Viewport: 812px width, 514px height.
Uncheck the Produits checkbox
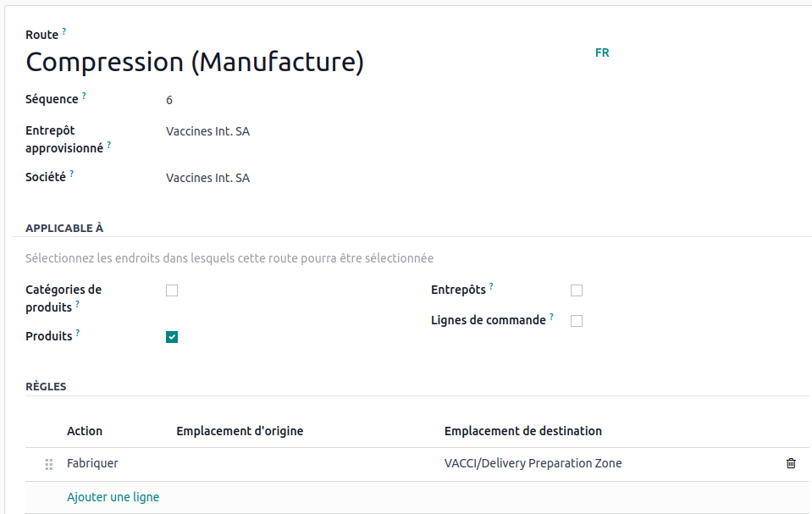(x=172, y=337)
